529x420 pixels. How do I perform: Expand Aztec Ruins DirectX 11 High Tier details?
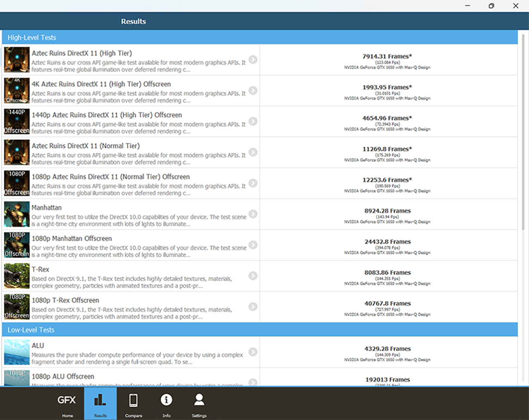click(x=253, y=60)
